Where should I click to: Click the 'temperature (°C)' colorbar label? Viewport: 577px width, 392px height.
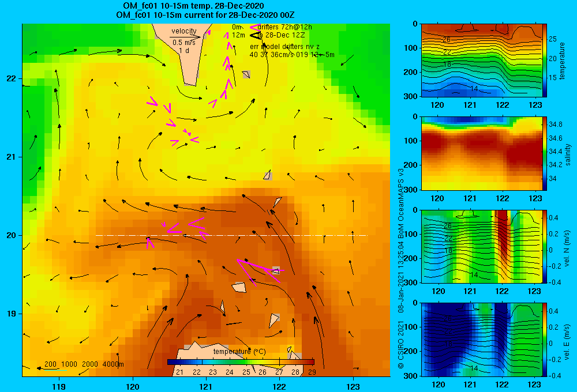[239, 352]
